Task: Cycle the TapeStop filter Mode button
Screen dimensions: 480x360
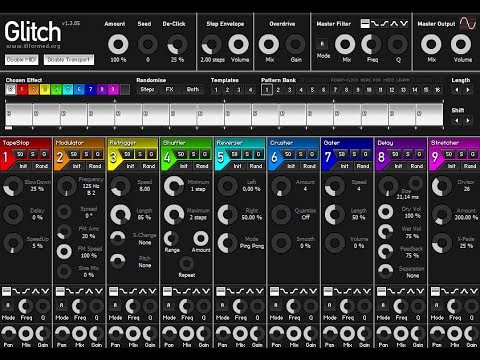Action: click(7, 305)
